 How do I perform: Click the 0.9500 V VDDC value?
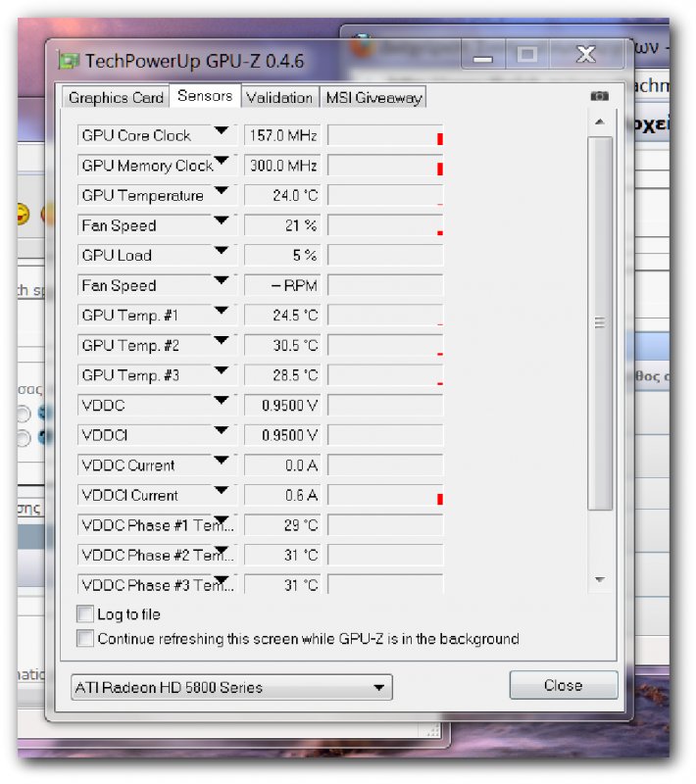click(x=282, y=406)
